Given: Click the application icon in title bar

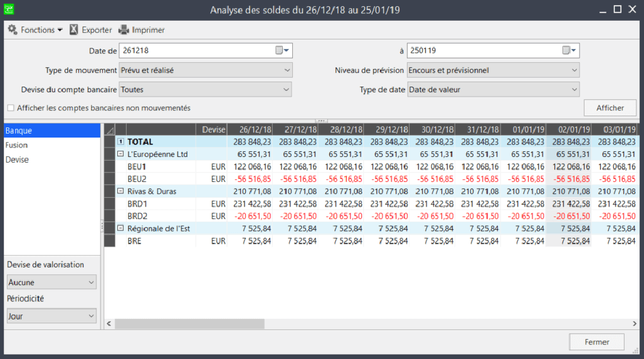Looking at the screenshot, I should pyautogui.click(x=9, y=9).
